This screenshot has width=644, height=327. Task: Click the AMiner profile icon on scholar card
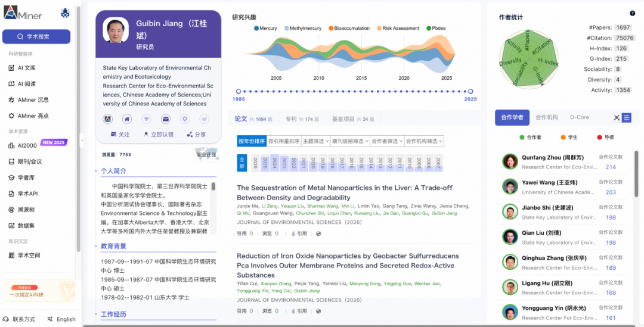pyautogui.click(x=107, y=119)
